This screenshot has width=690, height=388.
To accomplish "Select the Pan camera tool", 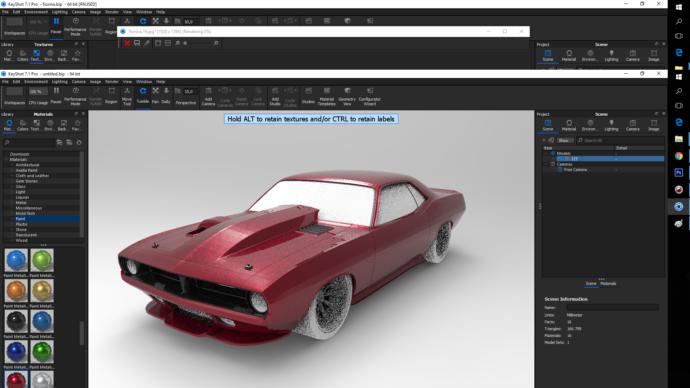I will point(155,95).
